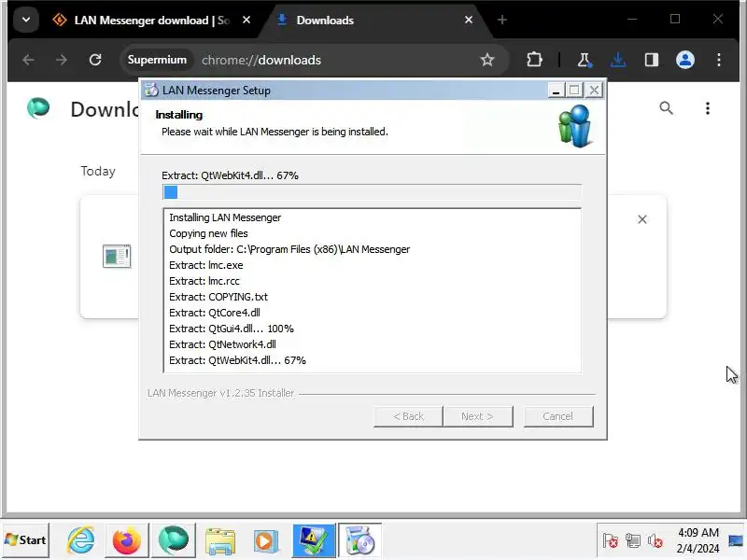Open the Extensions puzzle icon
The image size is (747, 560).
coord(534,60)
